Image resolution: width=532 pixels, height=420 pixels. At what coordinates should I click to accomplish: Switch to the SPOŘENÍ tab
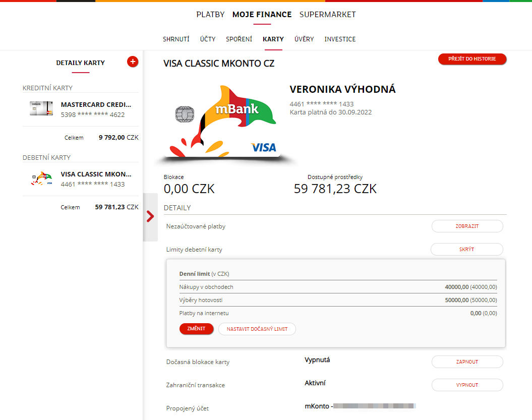pos(239,39)
